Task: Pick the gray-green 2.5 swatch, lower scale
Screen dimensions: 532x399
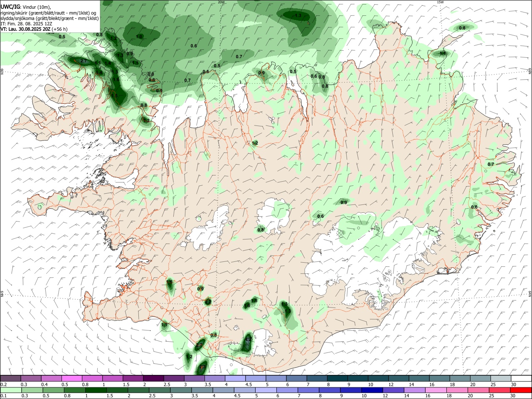Action: click(x=160, y=389)
